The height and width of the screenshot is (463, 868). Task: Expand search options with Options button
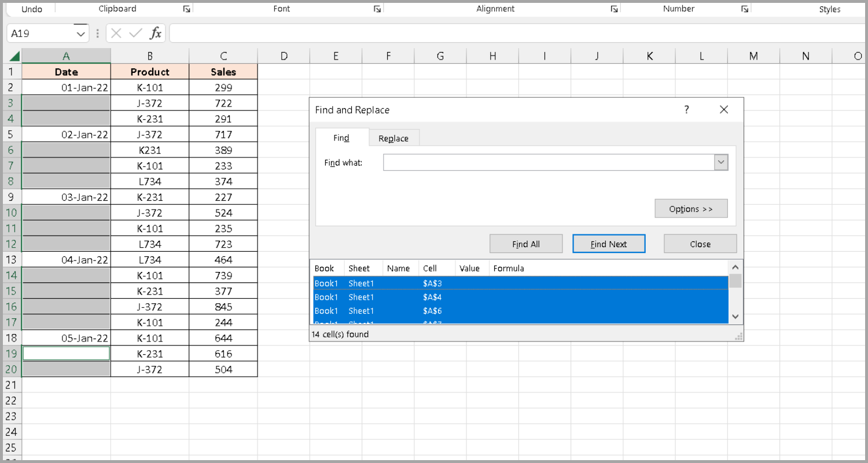(691, 208)
